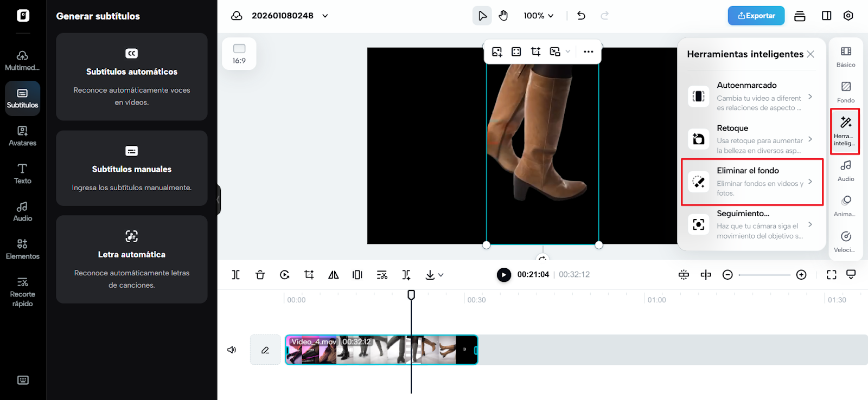The height and width of the screenshot is (400, 868).
Task: Click the mirror flip icon in timeline toolbar
Action: [x=333, y=275]
